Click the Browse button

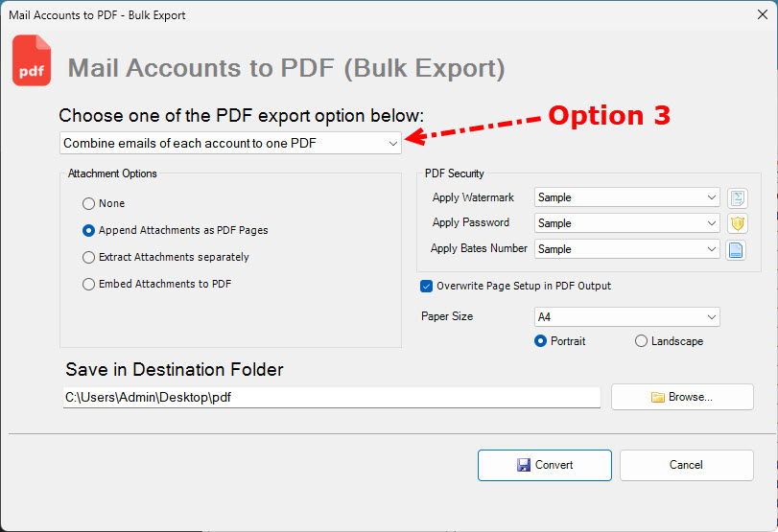point(682,397)
